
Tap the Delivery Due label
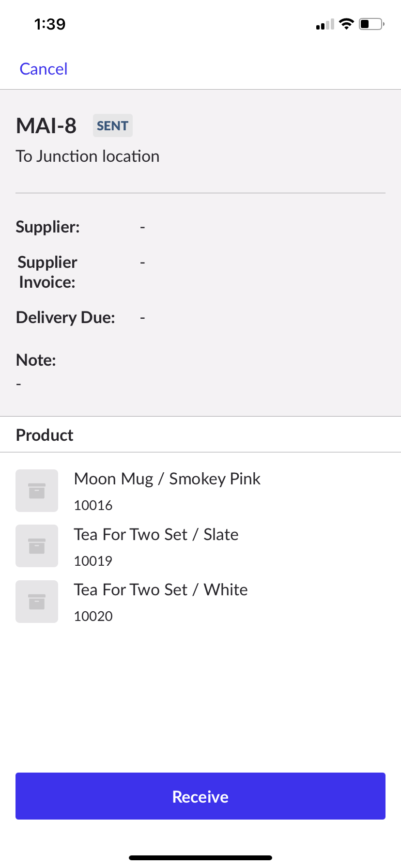point(65,317)
